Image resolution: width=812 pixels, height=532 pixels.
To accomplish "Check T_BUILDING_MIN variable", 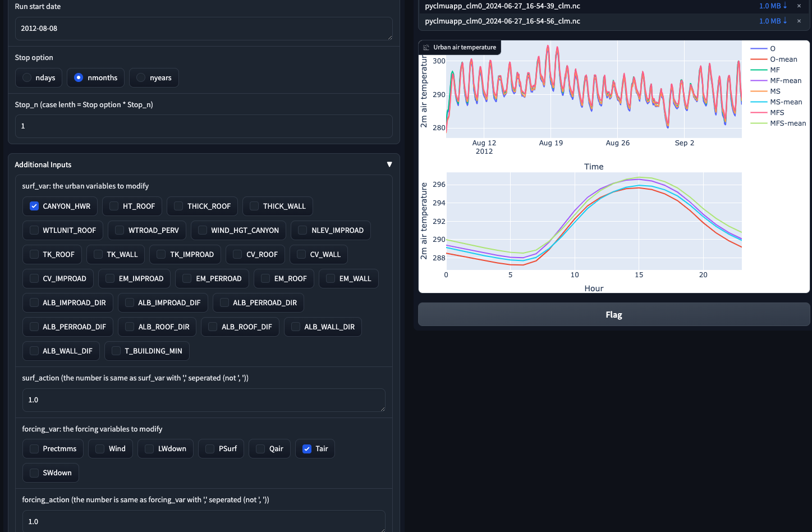I will click(116, 351).
